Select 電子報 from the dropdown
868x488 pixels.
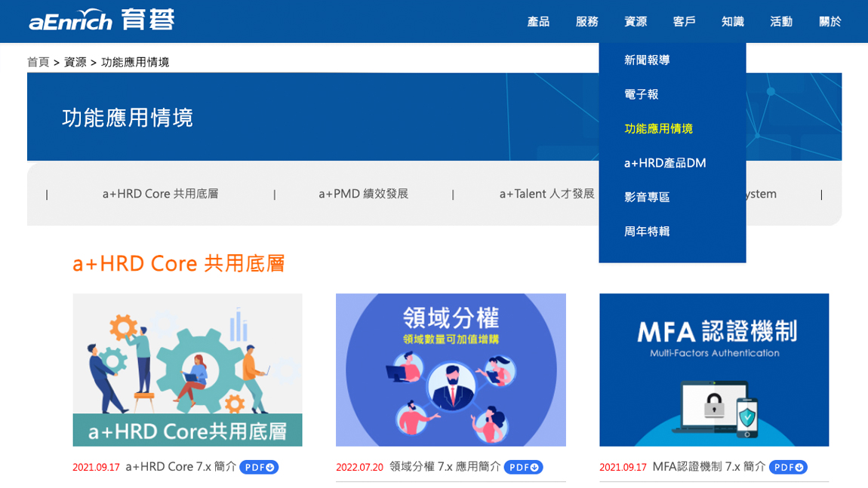641,94
